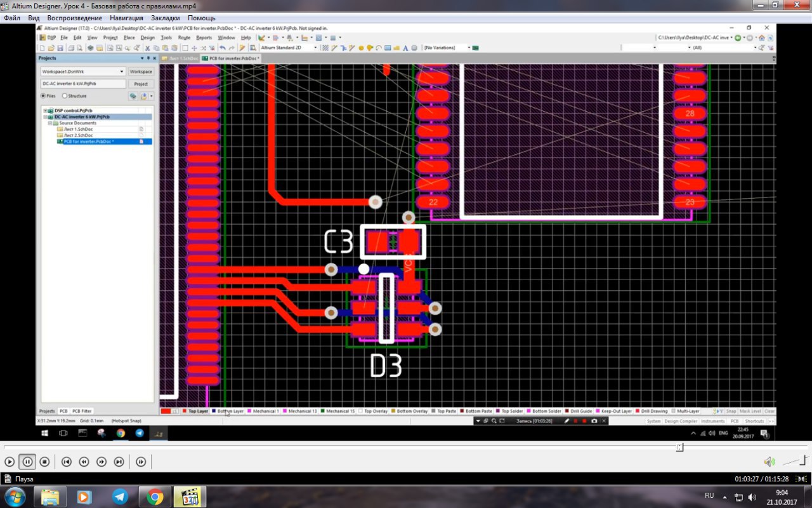Image resolution: width=812 pixels, height=508 pixels.
Task: Click the Save icon in Altium toolbar
Action: [x=60, y=48]
